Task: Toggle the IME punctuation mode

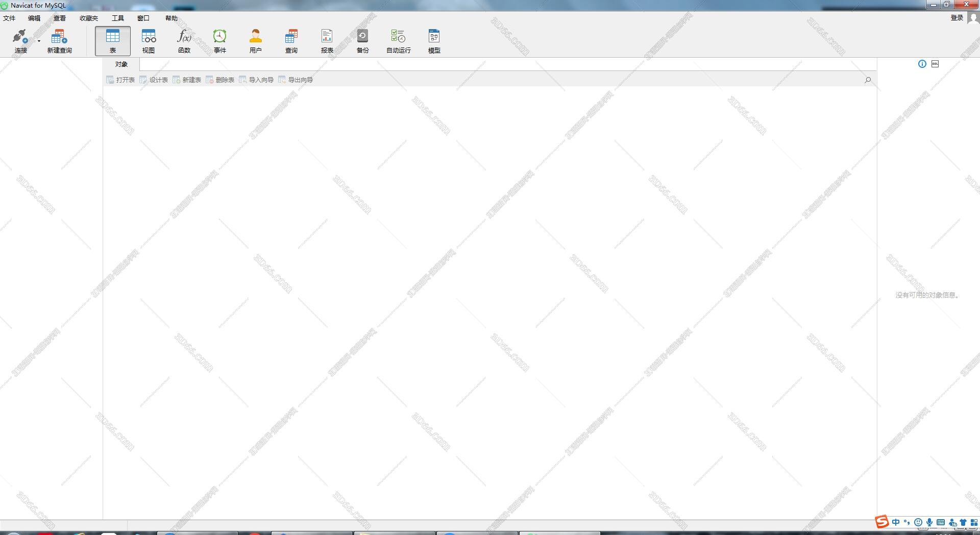Action: click(x=907, y=522)
